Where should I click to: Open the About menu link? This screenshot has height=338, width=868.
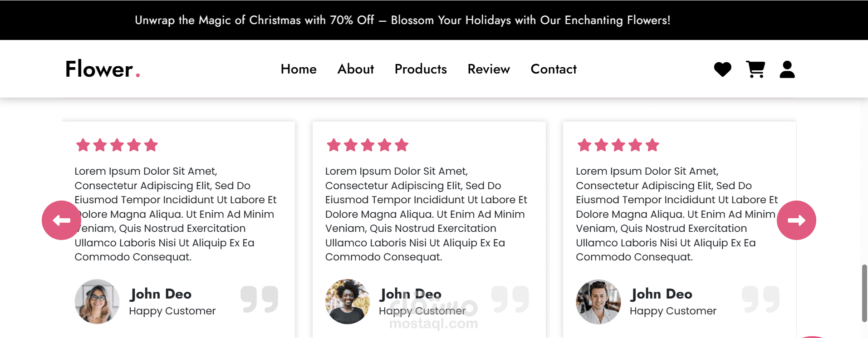coord(356,69)
